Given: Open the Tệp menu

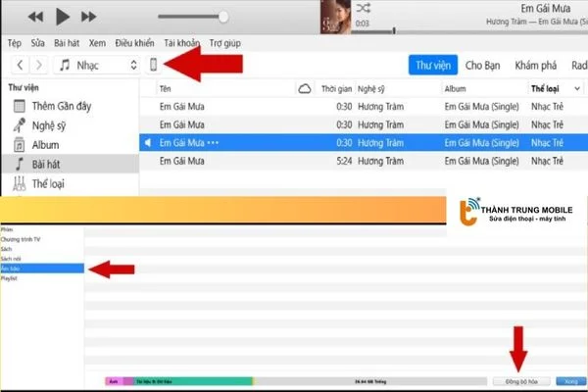Looking at the screenshot, I should (x=15, y=43).
